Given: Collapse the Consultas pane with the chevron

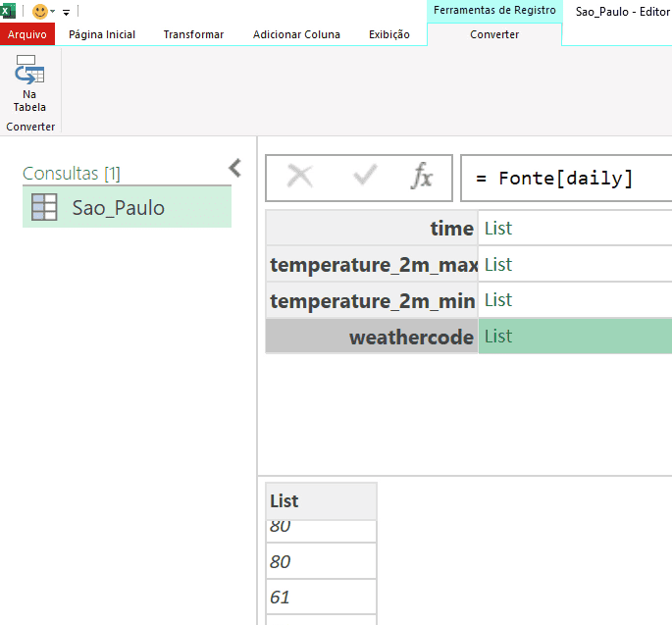Looking at the screenshot, I should point(234,168).
